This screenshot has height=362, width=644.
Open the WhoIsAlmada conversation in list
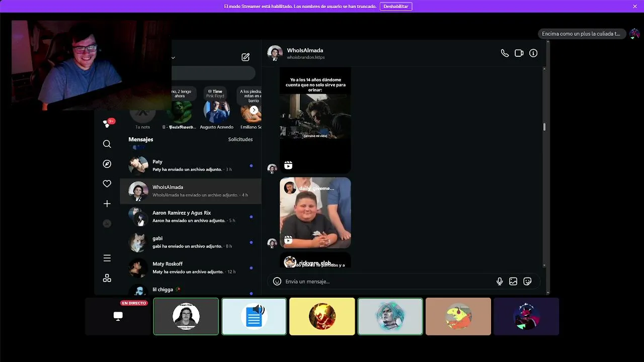click(x=191, y=191)
